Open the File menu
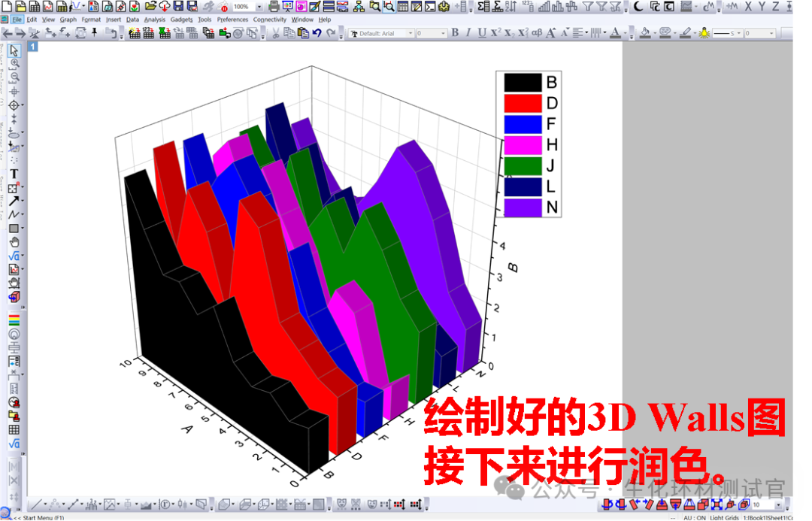Screen dimensions: 812x521 [17, 20]
